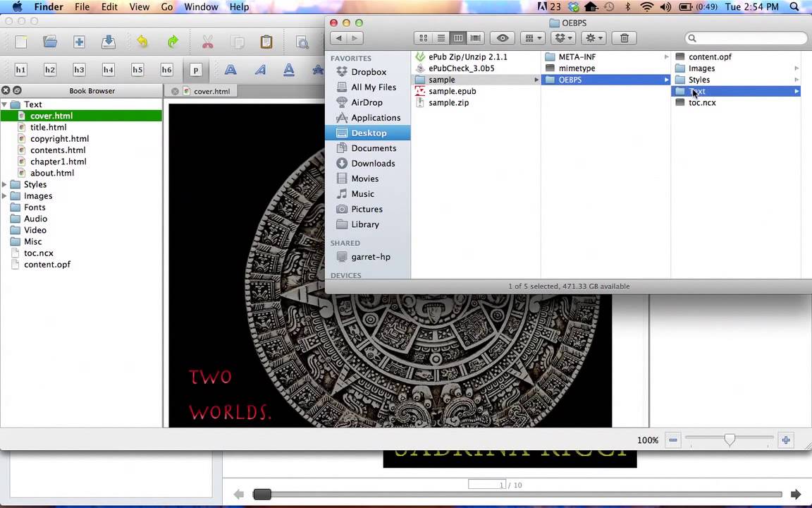The width and height of the screenshot is (812, 508).
Task: Apply Heading 2 with h2 button
Action: coord(50,69)
